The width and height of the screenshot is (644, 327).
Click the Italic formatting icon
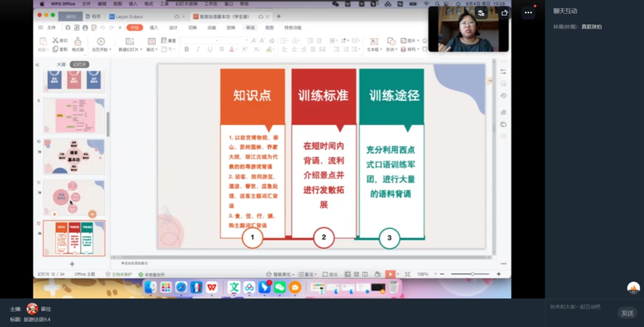(198, 49)
